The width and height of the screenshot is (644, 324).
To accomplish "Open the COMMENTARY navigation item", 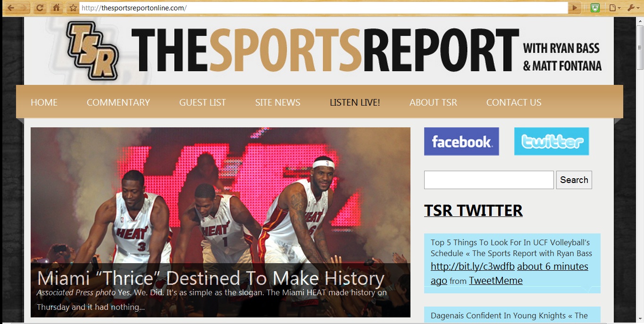I will 118,102.
